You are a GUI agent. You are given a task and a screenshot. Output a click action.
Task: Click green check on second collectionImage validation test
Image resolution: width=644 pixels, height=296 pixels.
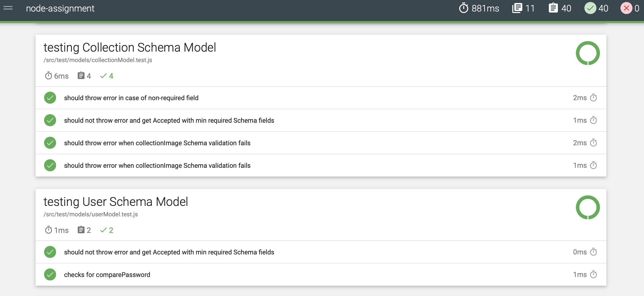(x=50, y=165)
